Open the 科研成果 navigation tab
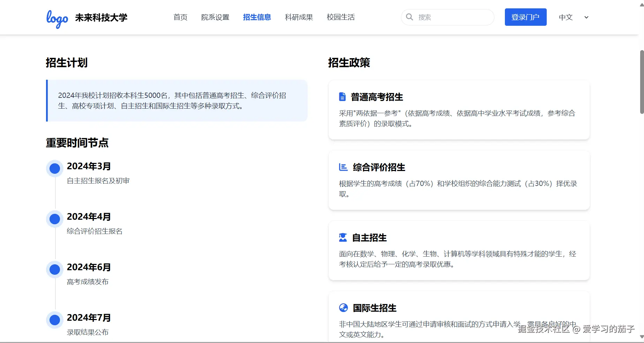 pos(298,17)
